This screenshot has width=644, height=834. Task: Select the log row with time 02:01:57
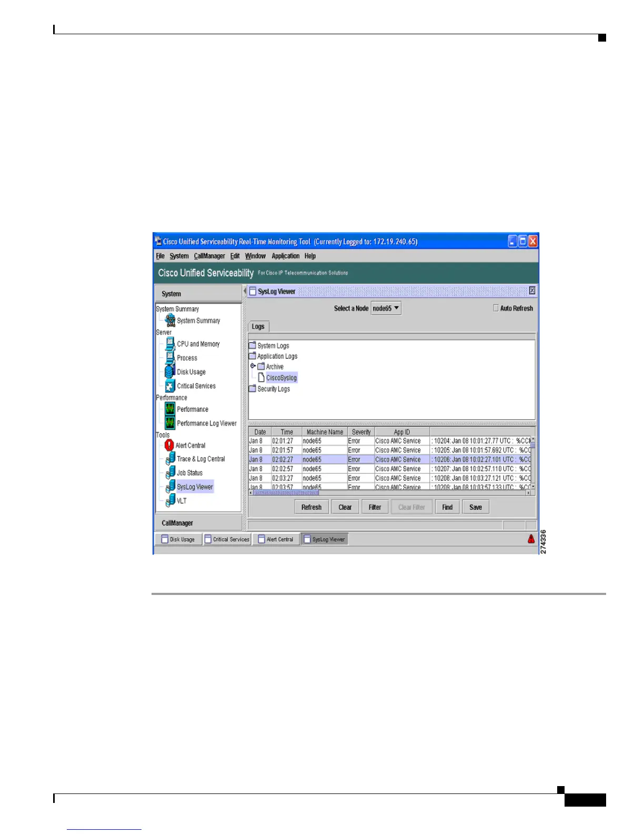click(389, 450)
